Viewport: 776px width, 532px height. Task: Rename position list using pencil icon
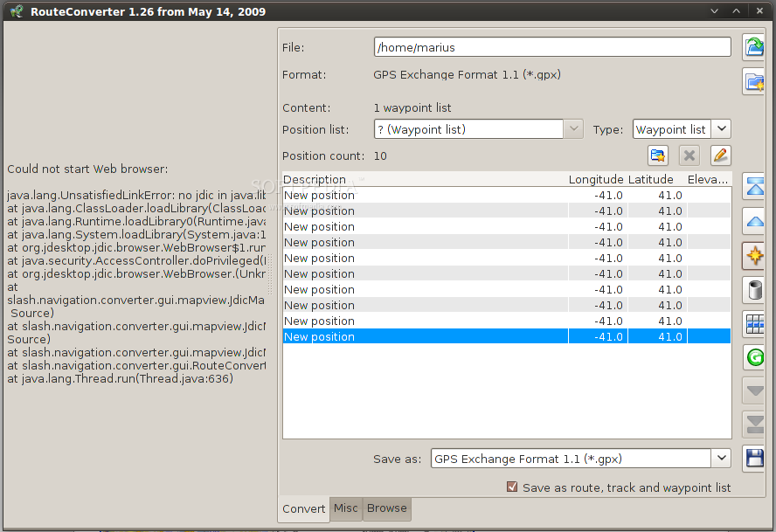pos(720,155)
